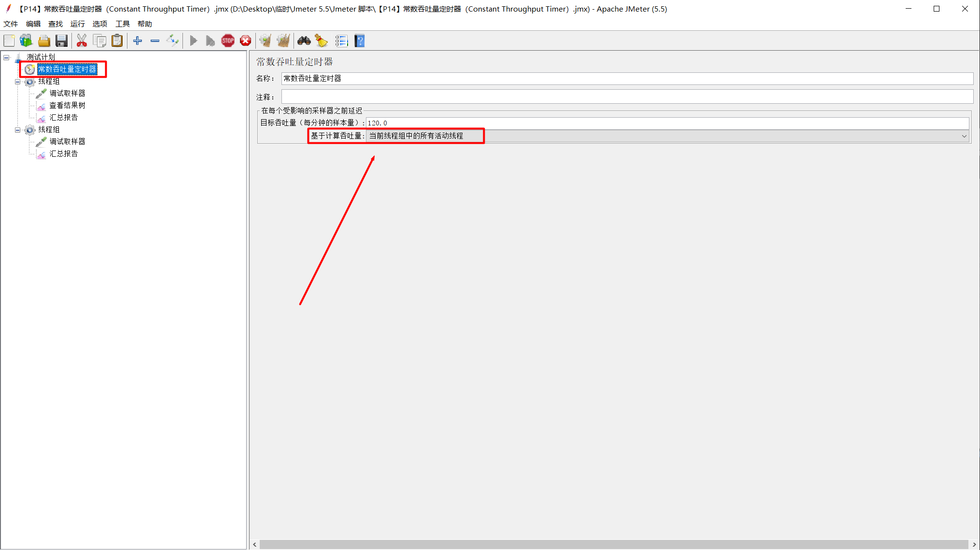Select the first 调试取样器 tree item
Image resolution: width=980 pixels, height=550 pixels.
[67, 94]
